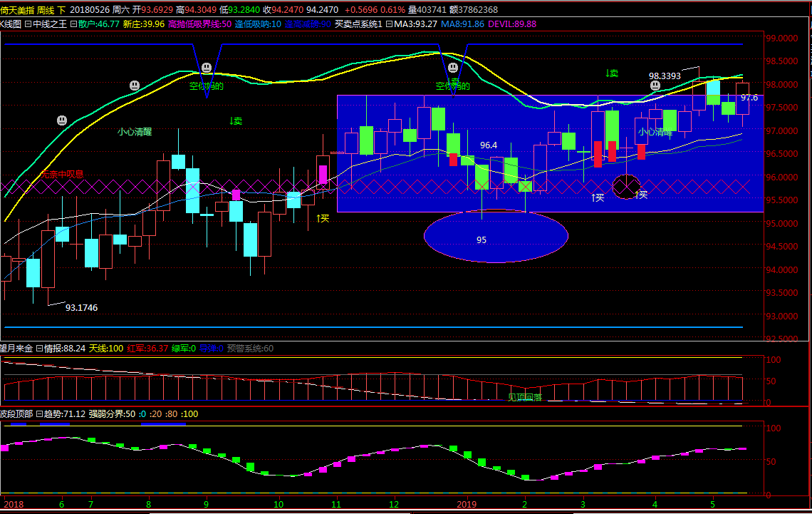The image size is (812, 514).
Task: Toggle the box before 情报:88.24
Action: tap(39, 349)
